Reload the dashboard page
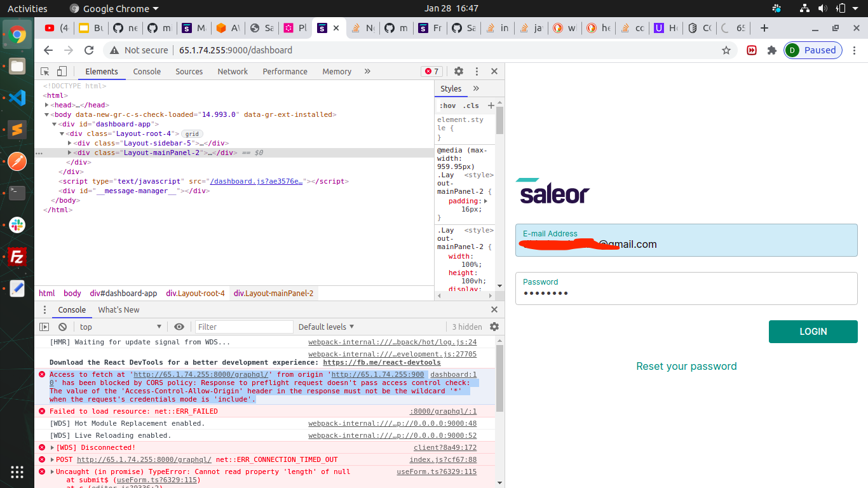 pyautogui.click(x=89, y=50)
